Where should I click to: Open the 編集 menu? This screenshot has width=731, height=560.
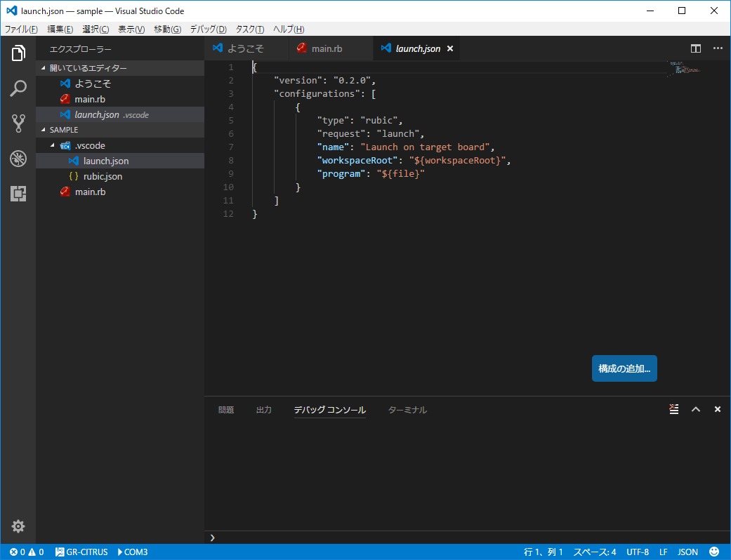[60, 29]
